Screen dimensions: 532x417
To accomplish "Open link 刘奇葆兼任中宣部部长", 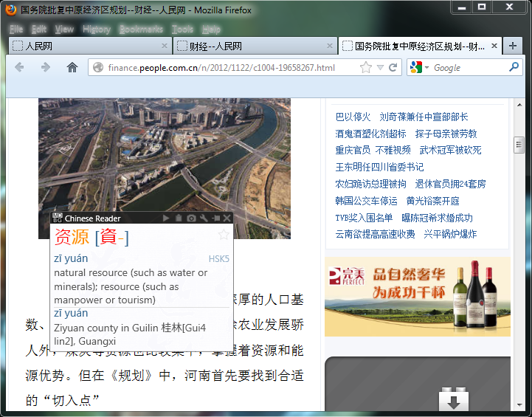I will pos(424,117).
